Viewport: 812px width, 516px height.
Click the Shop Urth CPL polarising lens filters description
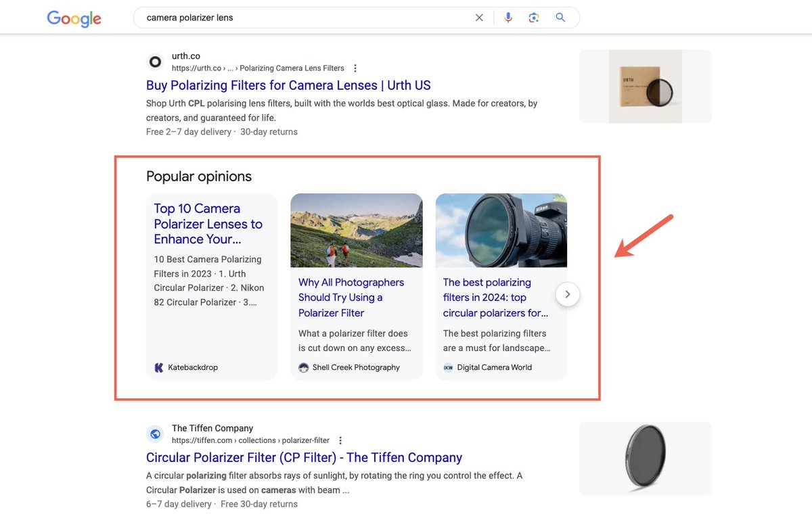(x=342, y=111)
